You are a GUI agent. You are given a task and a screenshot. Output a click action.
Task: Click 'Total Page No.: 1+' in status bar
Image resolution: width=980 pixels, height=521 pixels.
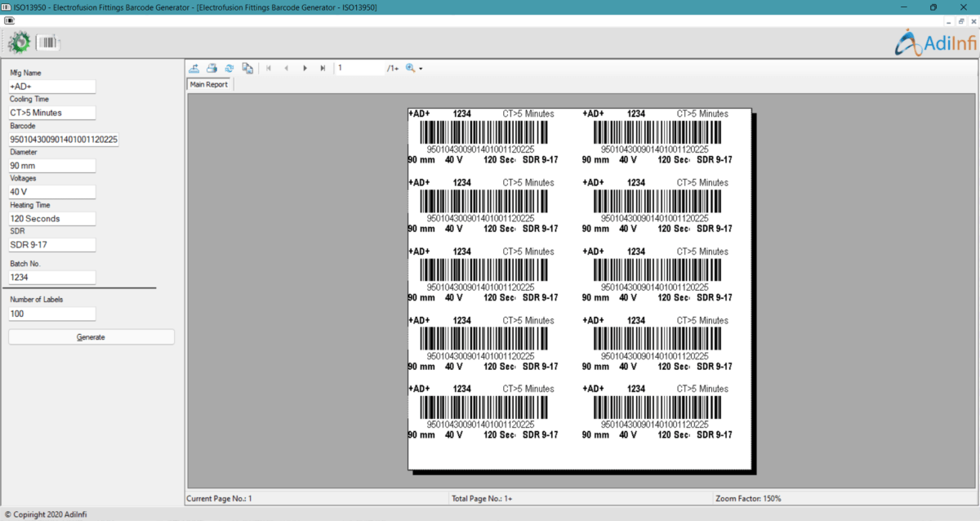tap(482, 498)
